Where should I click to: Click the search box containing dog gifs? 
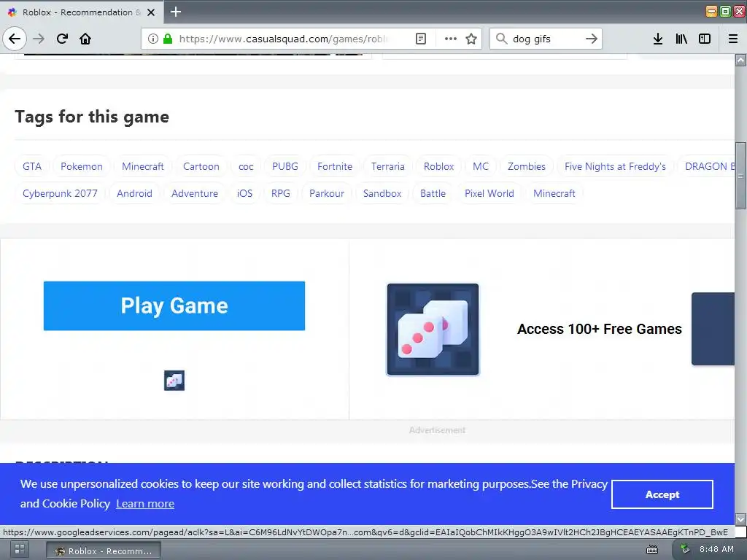click(x=546, y=39)
